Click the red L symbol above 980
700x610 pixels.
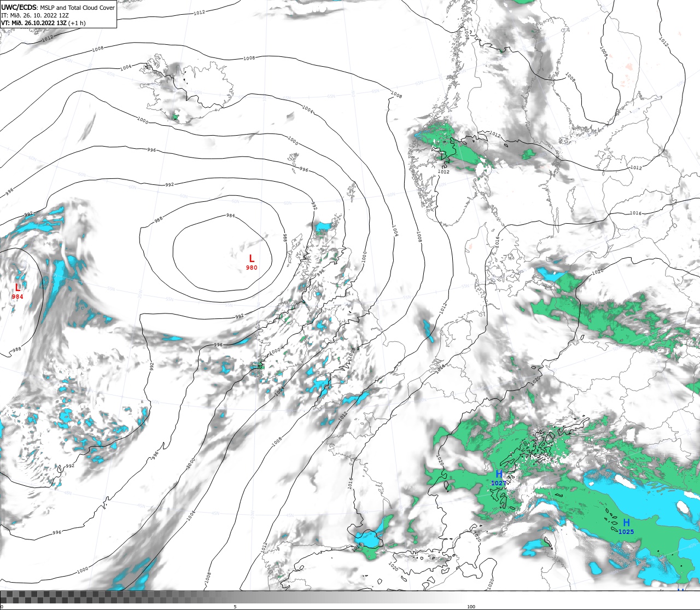pos(252,259)
